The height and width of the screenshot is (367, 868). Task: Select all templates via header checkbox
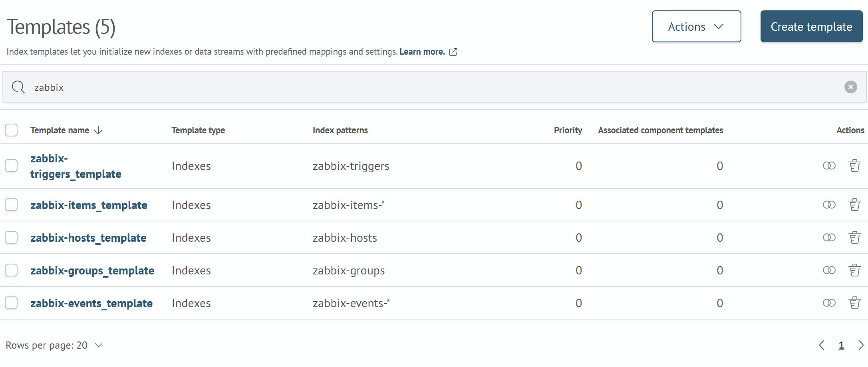[x=11, y=130]
